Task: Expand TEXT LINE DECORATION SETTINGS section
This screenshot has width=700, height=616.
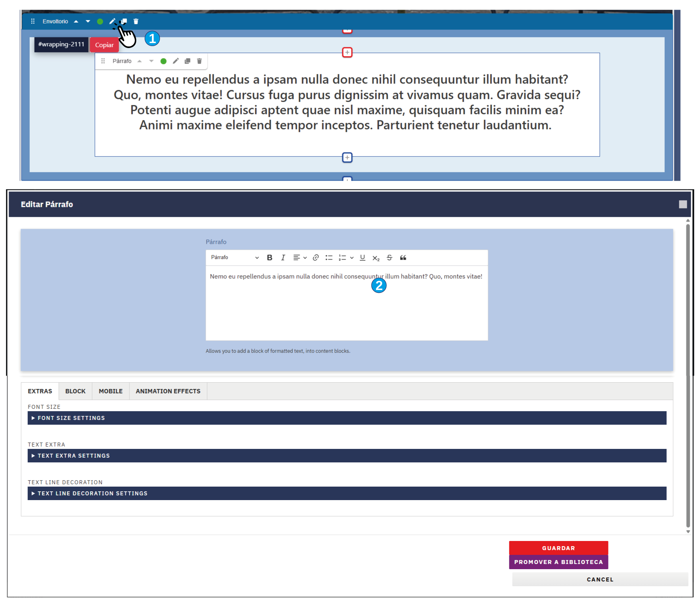Action: pyautogui.click(x=347, y=493)
